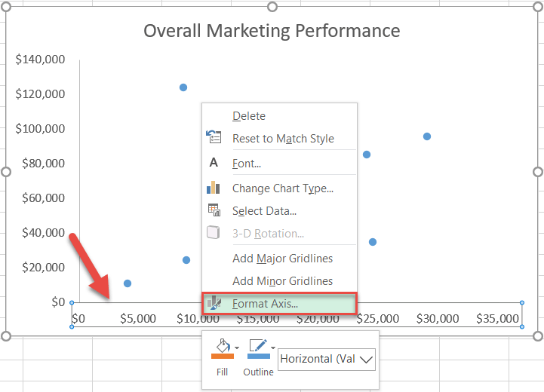
Task: Select the lowest data point near $10,000
Action: point(128,283)
